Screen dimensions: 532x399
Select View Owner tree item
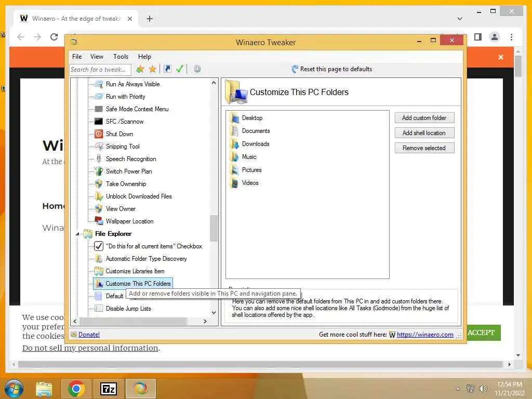pyautogui.click(x=121, y=209)
